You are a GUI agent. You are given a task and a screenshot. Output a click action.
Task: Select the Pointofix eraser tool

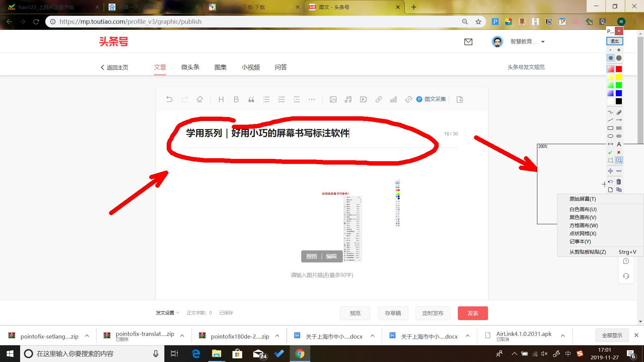point(619,112)
